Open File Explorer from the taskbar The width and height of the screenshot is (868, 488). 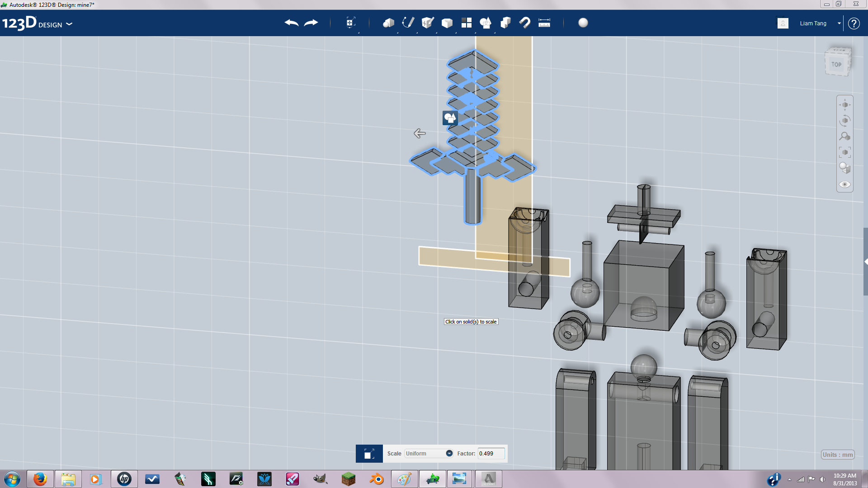(x=68, y=479)
